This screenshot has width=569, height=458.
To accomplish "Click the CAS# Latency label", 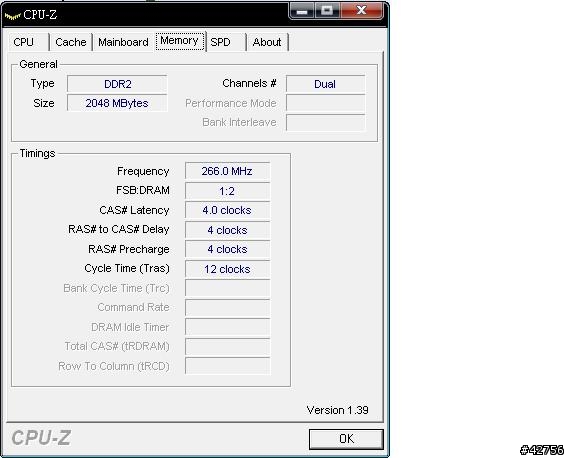I will click(x=134, y=210).
